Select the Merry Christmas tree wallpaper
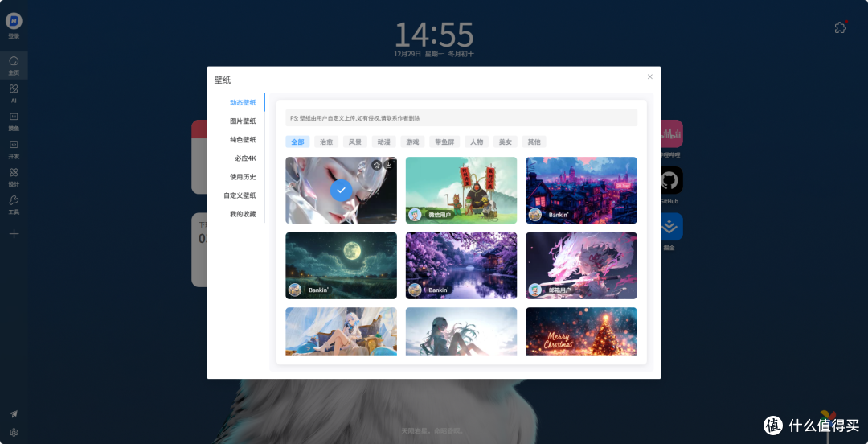The image size is (868, 444). click(x=581, y=331)
